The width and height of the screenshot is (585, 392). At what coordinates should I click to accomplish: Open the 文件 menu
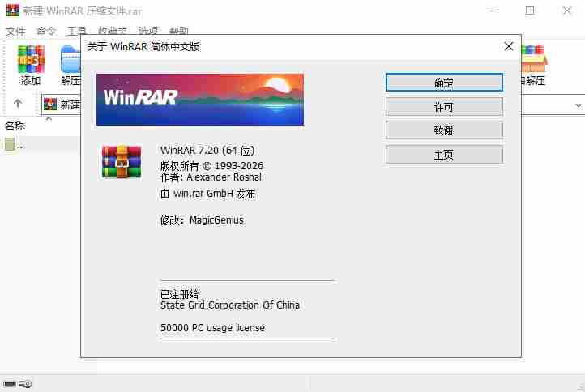(15, 31)
